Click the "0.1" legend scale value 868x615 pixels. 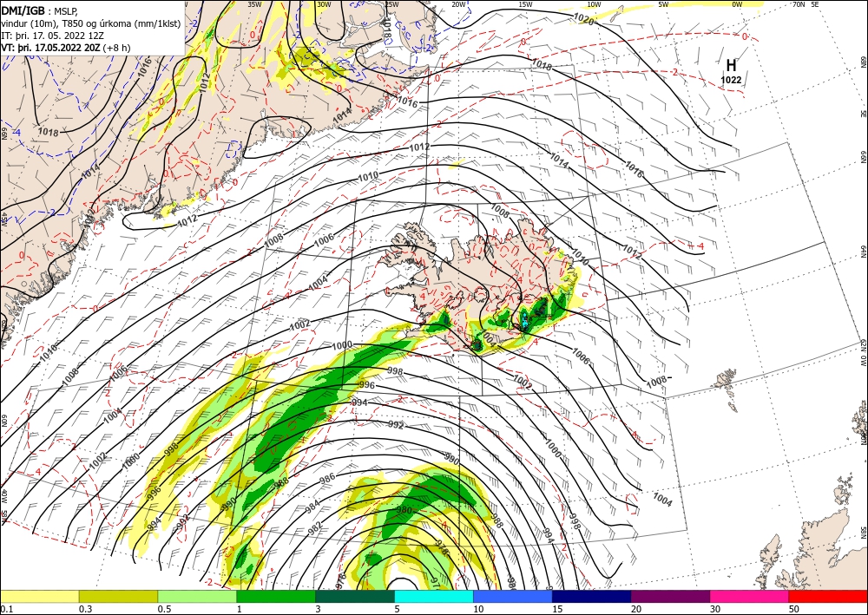pyautogui.click(x=5, y=609)
